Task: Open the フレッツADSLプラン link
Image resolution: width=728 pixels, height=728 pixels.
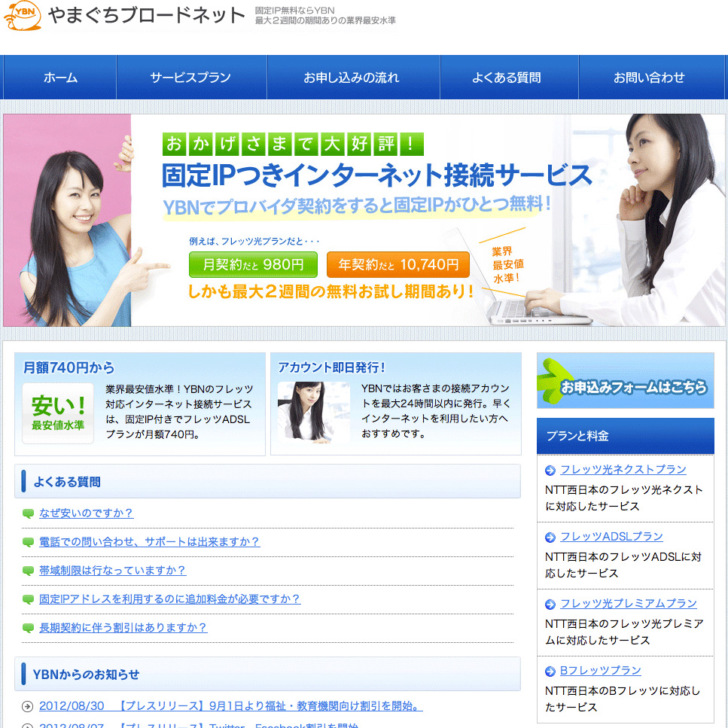Action: click(611, 537)
